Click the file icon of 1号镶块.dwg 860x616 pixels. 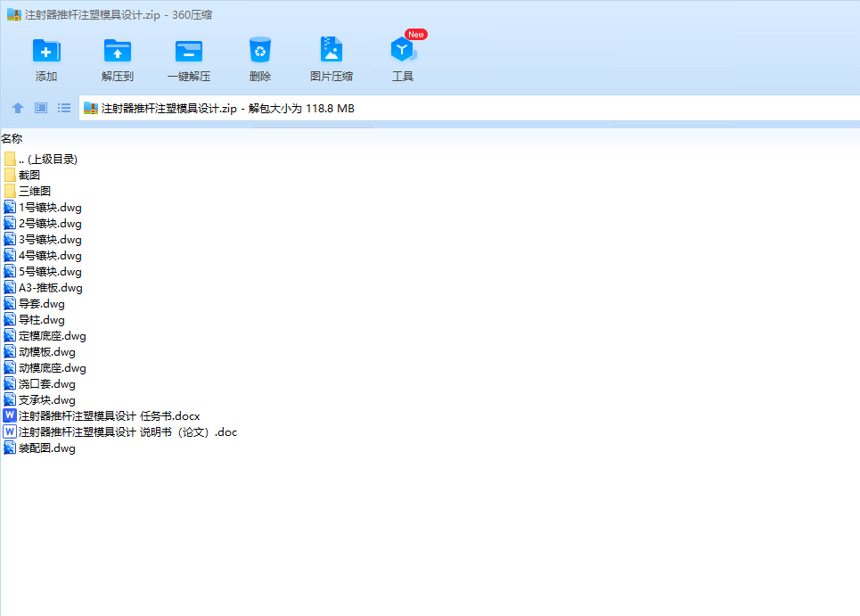(x=10, y=208)
